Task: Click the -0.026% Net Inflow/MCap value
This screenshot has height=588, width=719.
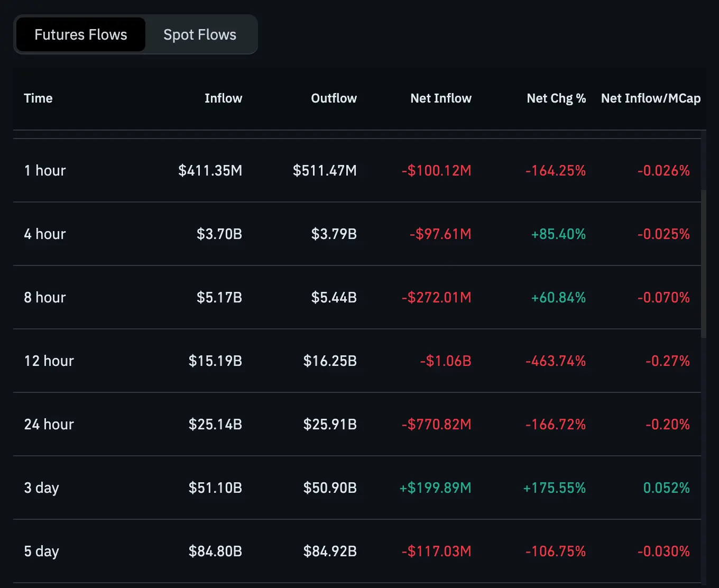Action: (664, 170)
